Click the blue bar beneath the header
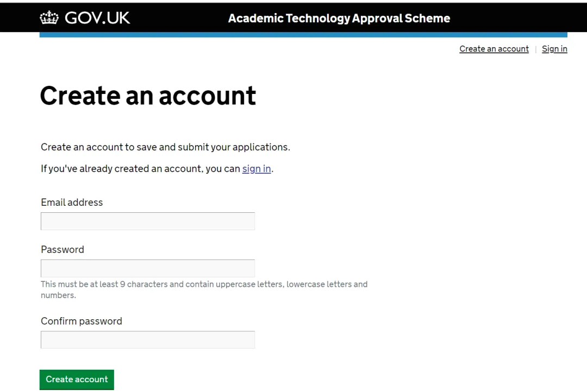 303,35
